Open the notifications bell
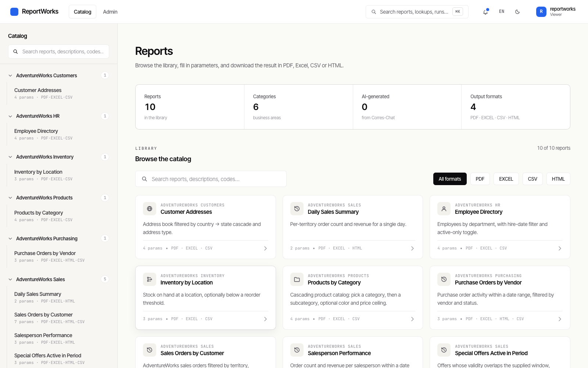Image resolution: width=588 pixels, height=368 pixels. pyautogui.click(x=485, y=12)
